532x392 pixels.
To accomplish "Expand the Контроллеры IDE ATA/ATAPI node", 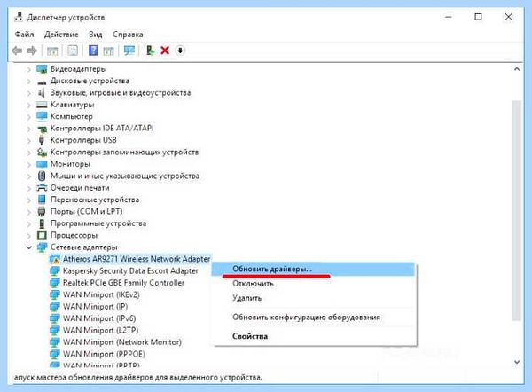I will pyautogui.click(x=29, y=129).
